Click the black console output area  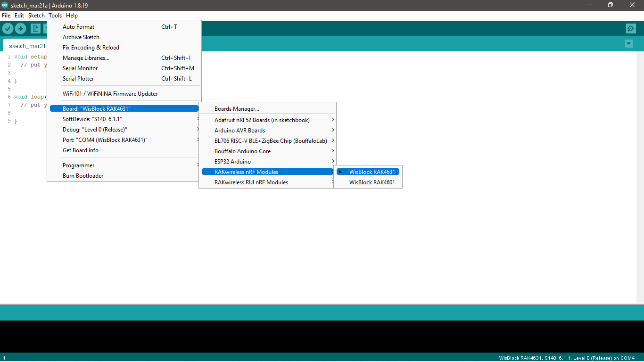coord(322,337)
